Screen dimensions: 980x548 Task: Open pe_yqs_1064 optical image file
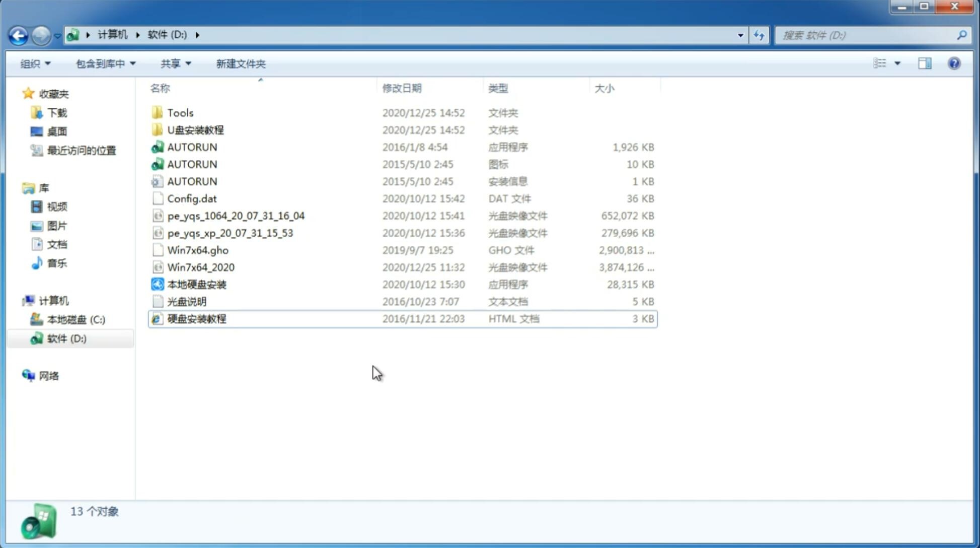click(x=236, y=216)
